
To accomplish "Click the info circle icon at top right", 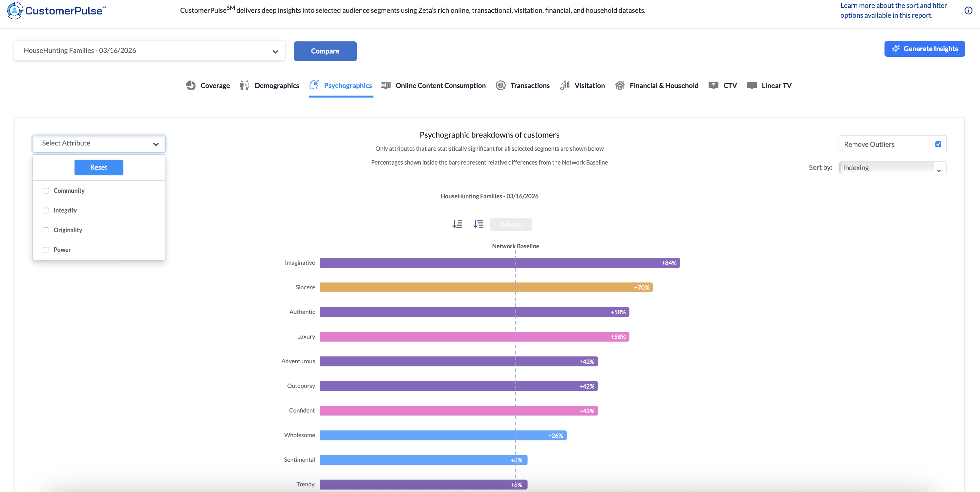I will [x=968, y=11].
